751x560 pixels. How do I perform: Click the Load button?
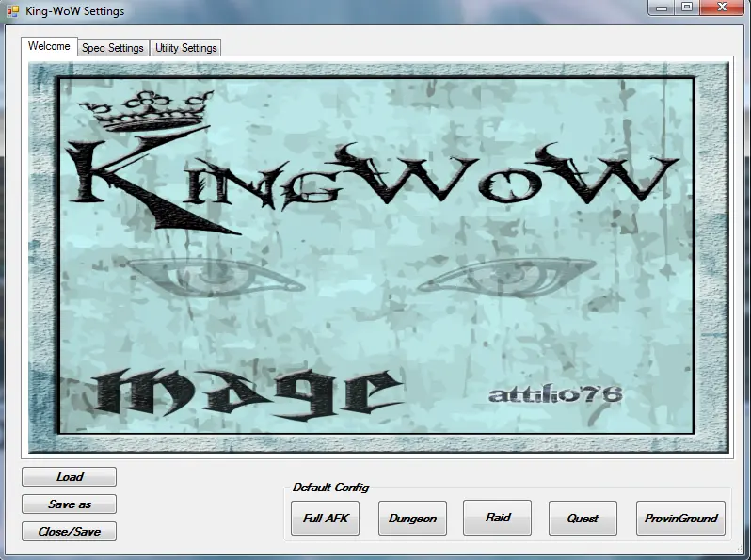(x=69, y=476)
